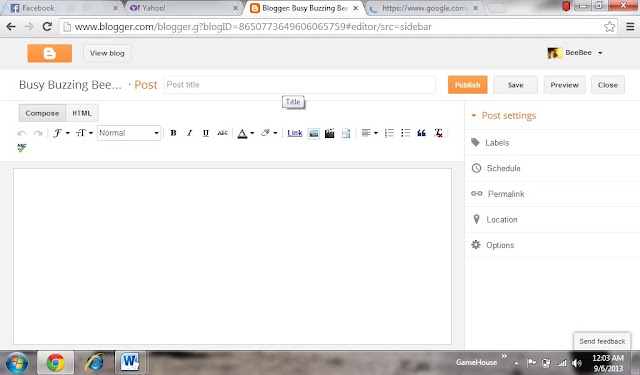Switch to the Yahoo! browser tab
The image size is (640, 375).
183,8
